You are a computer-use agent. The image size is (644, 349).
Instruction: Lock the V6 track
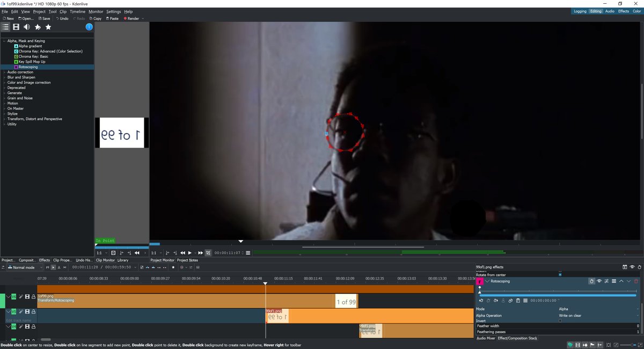coord(33,297)
